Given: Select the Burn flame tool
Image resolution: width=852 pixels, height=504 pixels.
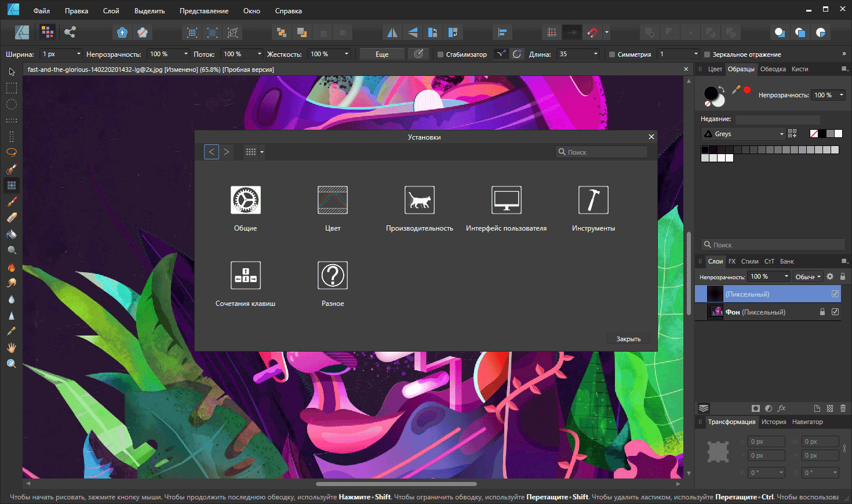Looking at the screenshot, I should point(12,266).
